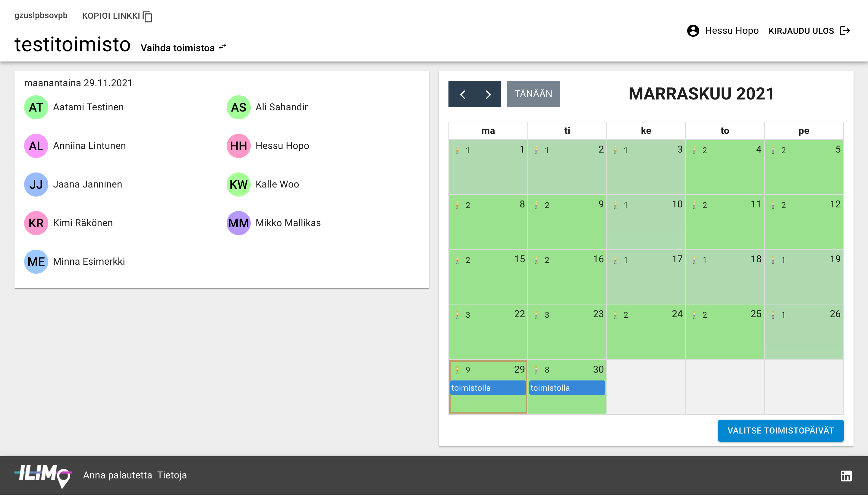This screenshot has width=868, height=495.
Task: Click the VALITSE TOIMISTOPÄIVÄT button
Action: pyautogui.click(x=780, y=430)
